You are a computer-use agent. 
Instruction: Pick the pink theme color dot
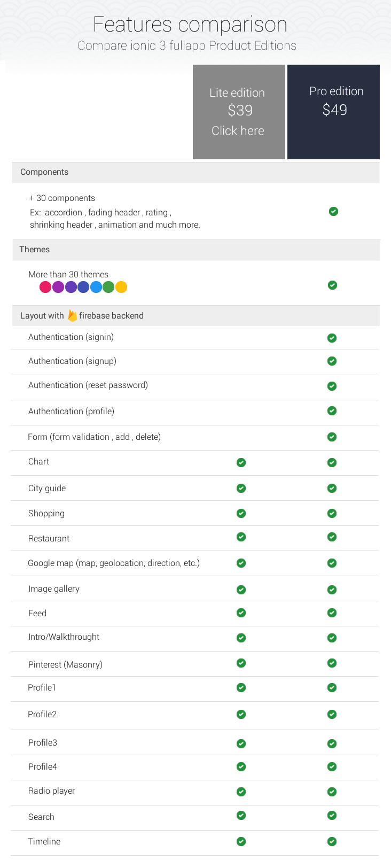45,287
